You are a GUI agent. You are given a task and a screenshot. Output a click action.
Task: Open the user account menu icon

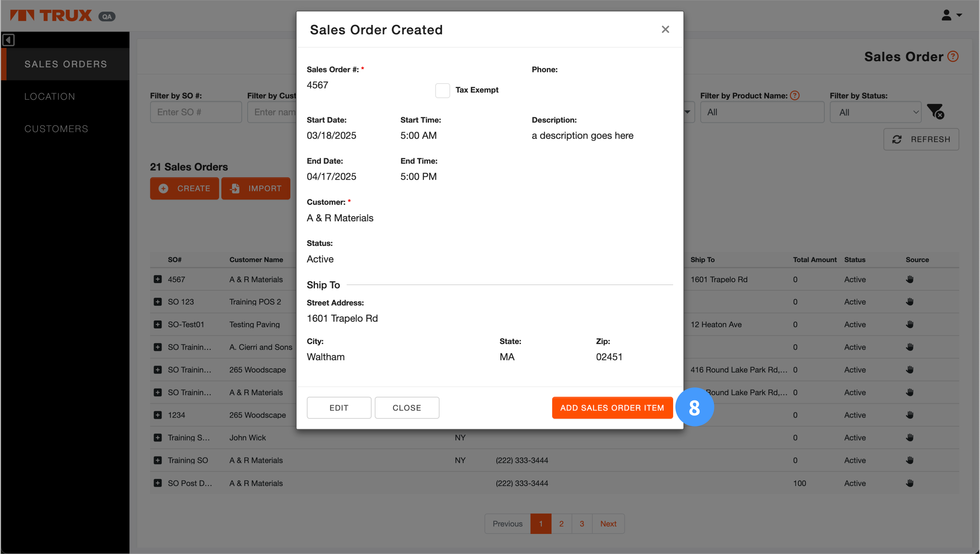click(x=951, y=15)
